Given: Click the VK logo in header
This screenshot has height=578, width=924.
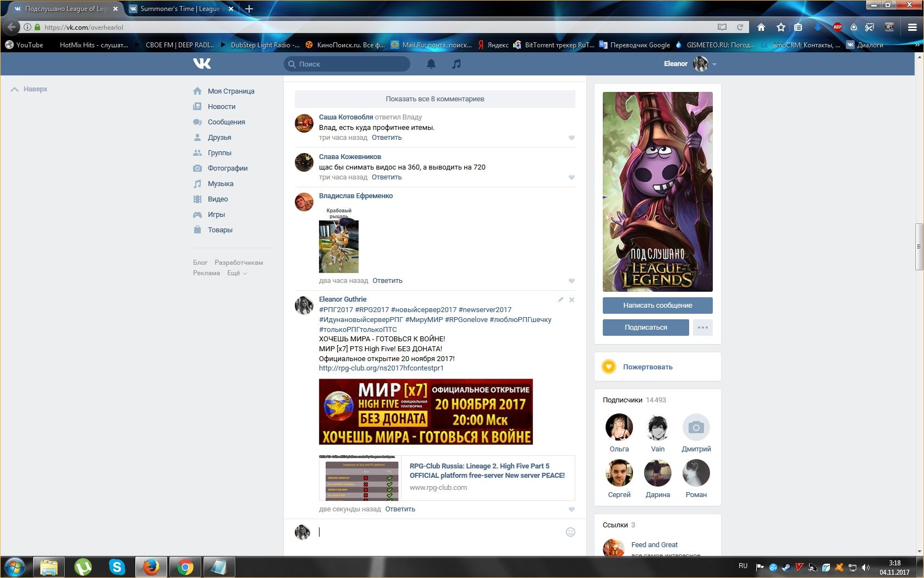Looking at the screenshot, I should 202,64.
